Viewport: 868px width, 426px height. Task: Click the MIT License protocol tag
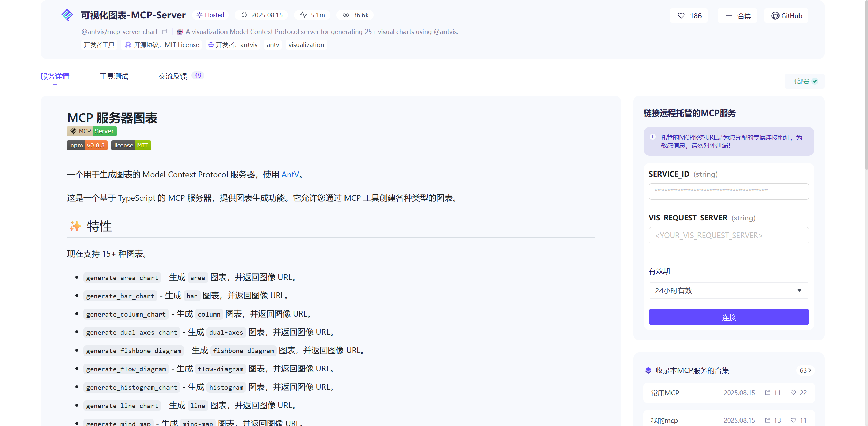(162, 45)
